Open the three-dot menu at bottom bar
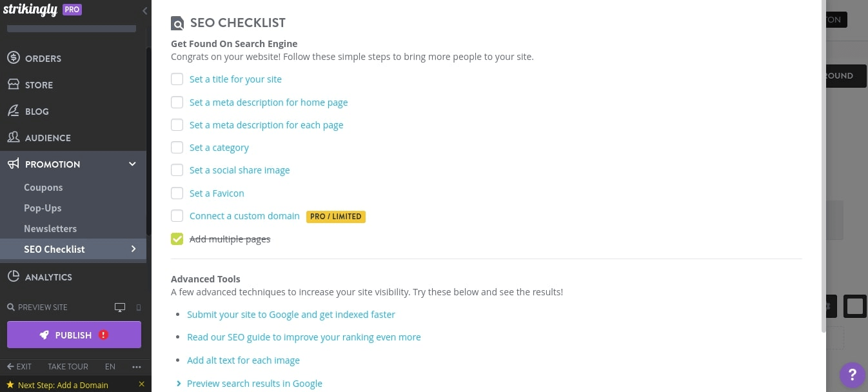Screen dimensions: 868x392 click(x=136, y=366)
